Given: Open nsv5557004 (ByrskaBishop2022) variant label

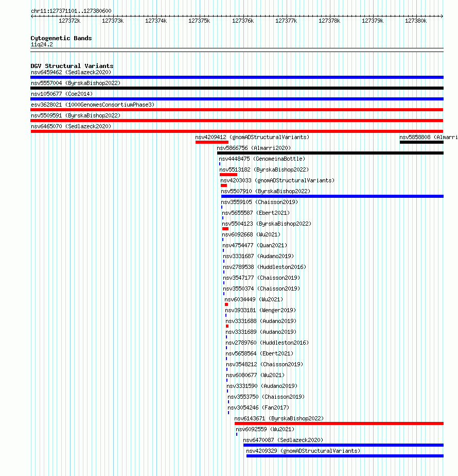Looking at the screenshot, I should [76, 83].
